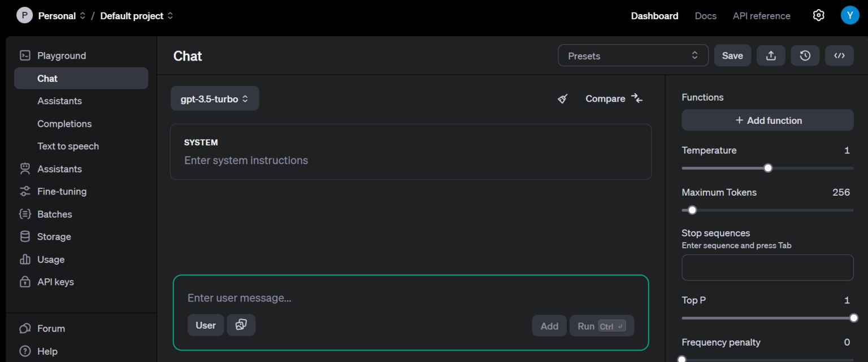
Task: Clear chat with the broom icon
Action: [562, 99]
